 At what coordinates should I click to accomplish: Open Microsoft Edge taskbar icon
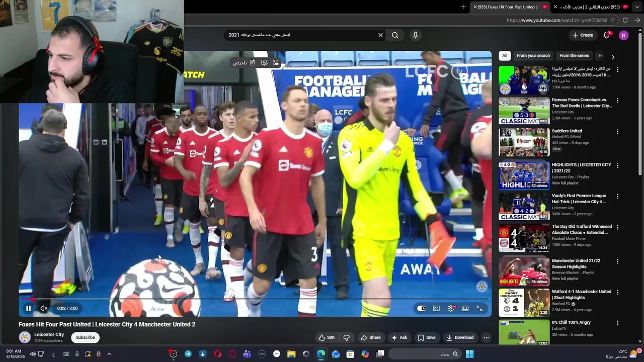tap(321, 354)
